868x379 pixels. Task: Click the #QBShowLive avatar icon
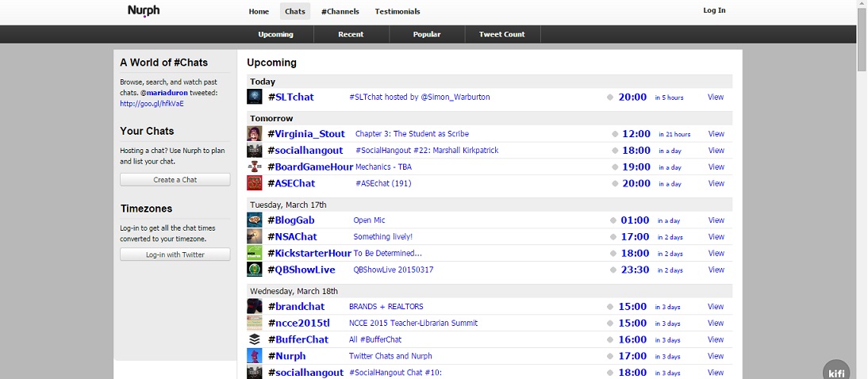[254, 270]
